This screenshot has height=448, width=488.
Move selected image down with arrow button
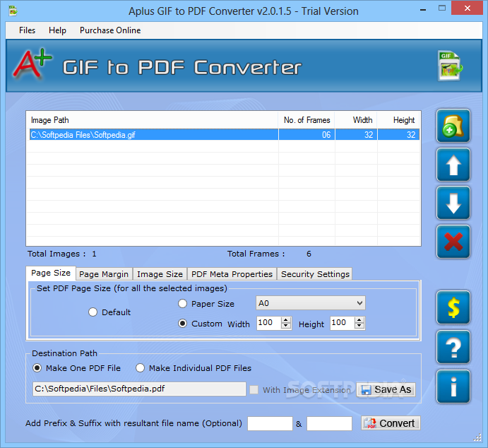click(453, 203)
